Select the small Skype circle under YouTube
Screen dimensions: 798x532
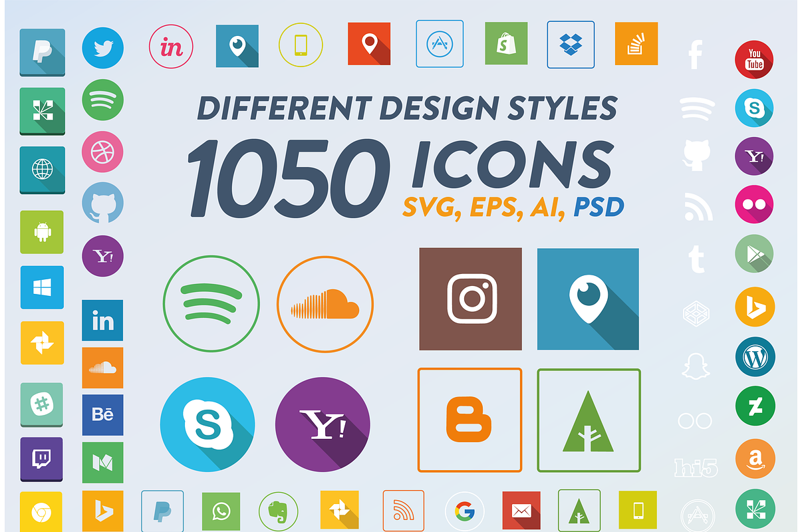point(754,109)
